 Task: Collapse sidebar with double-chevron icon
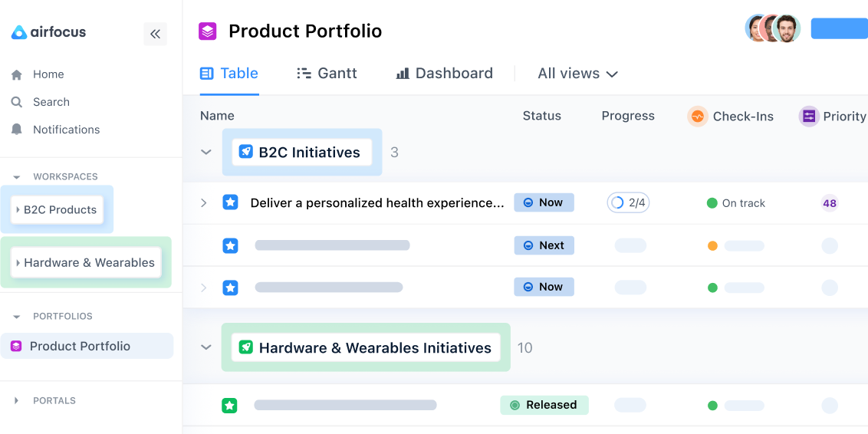pyautogui.click(x=155, y=34)
